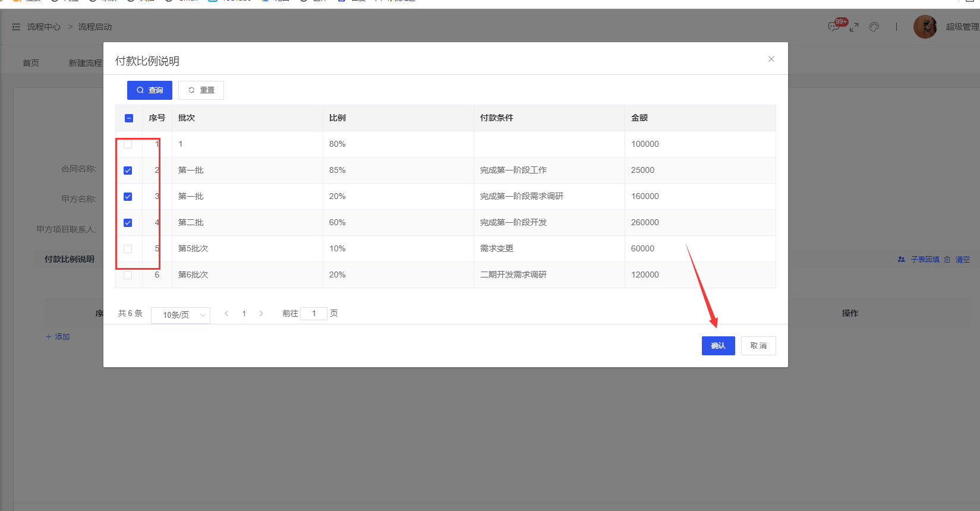Switch to the 首页 tab
Image resolution: width=980 pixels, height=511 pixels.
(x=31, y=63)
